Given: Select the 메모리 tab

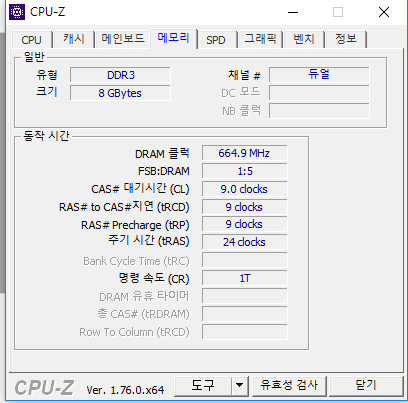Looking at the screenshot, I should [x=173, y=38].
